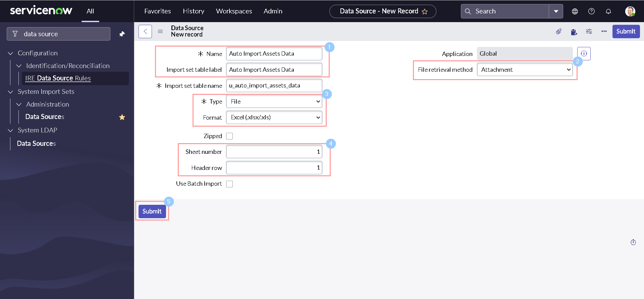The width and height of the screenshot is (644, 299).
Task: Open Data Sources under Administration
Action: pos(45,117)
